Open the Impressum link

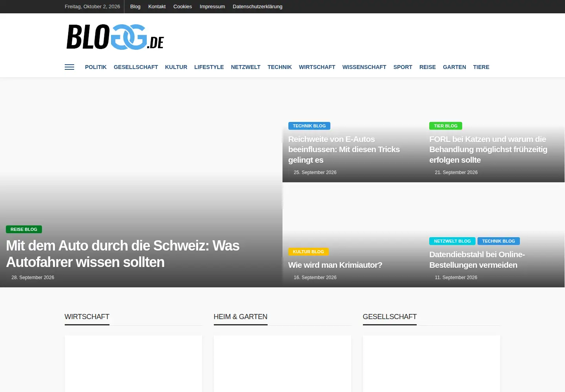pyautogui.click(x=212, y=7)
